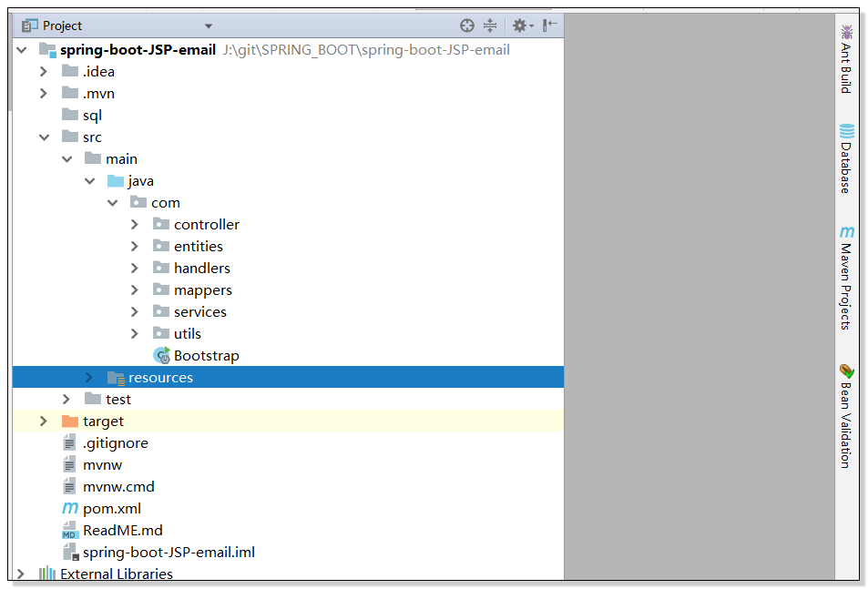
Task: Click the markdown icon next to ReadME.md
Action: [70, 530]
